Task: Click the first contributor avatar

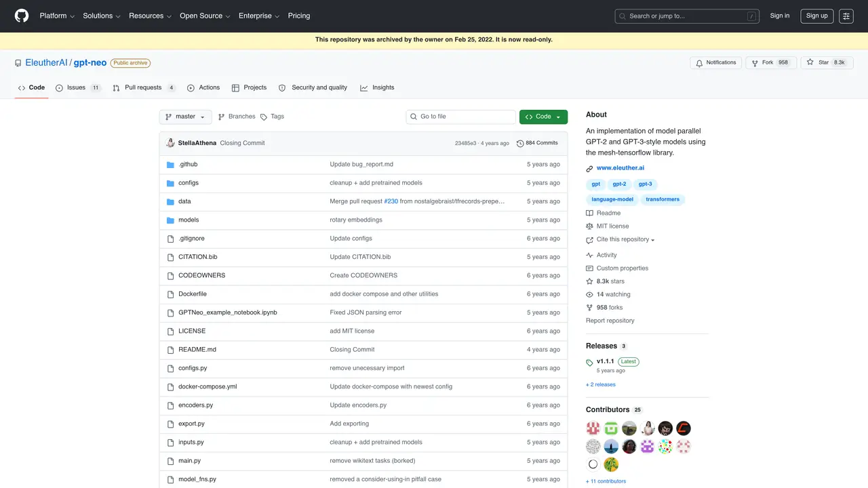Action: point(593,428)
